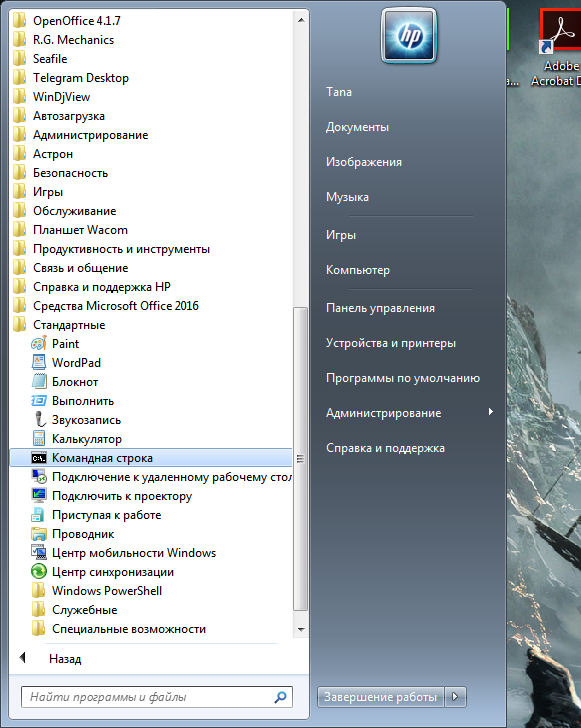Screen dimensions: 581x728
Task: Open the Tana user folder link
Action: pos(339,92)
